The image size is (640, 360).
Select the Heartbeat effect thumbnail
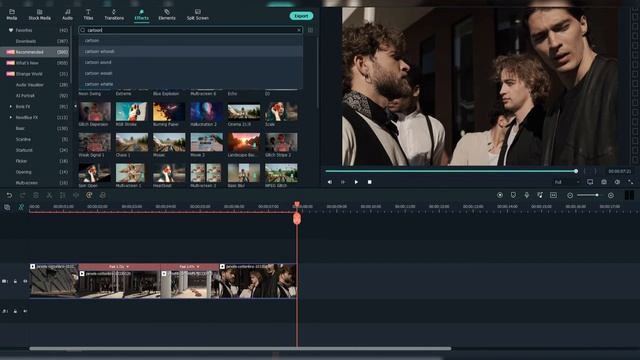click(x=169, y=173)
